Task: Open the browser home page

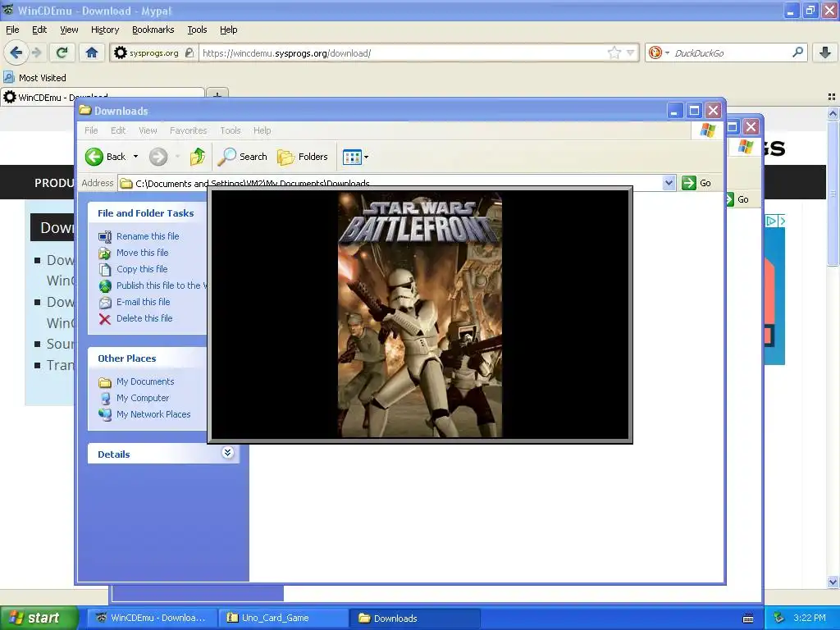Action: [92, 52]
